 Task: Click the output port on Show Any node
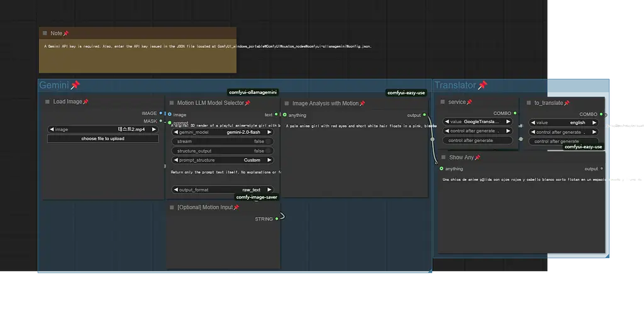tap(602, 168)
